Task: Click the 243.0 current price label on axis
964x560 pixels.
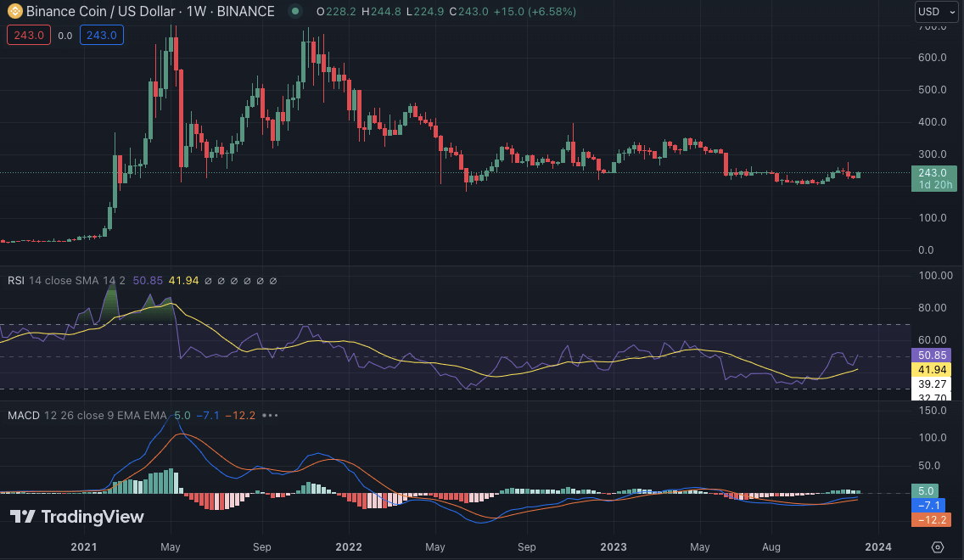Action: (x=932, y=173)
